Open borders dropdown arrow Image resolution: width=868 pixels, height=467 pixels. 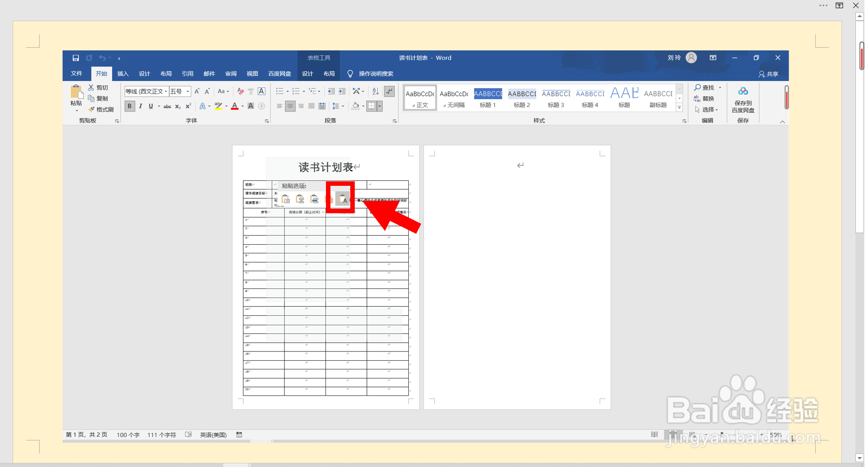point(380,106)
